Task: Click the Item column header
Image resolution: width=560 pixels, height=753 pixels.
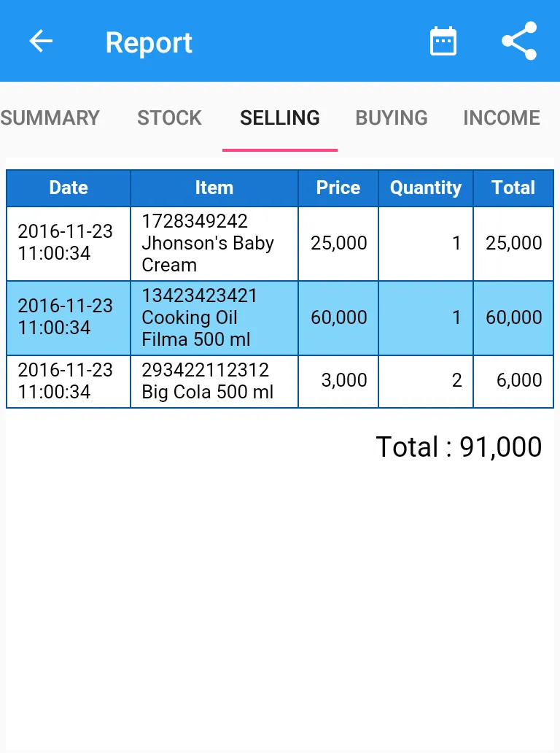Action: pos(214,188)
